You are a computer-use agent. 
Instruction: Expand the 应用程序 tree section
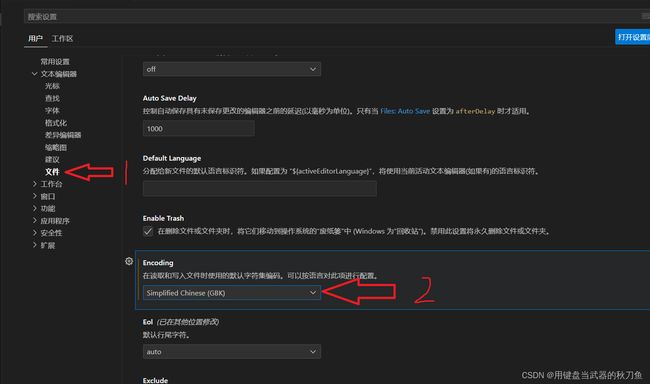pos(35,221)
